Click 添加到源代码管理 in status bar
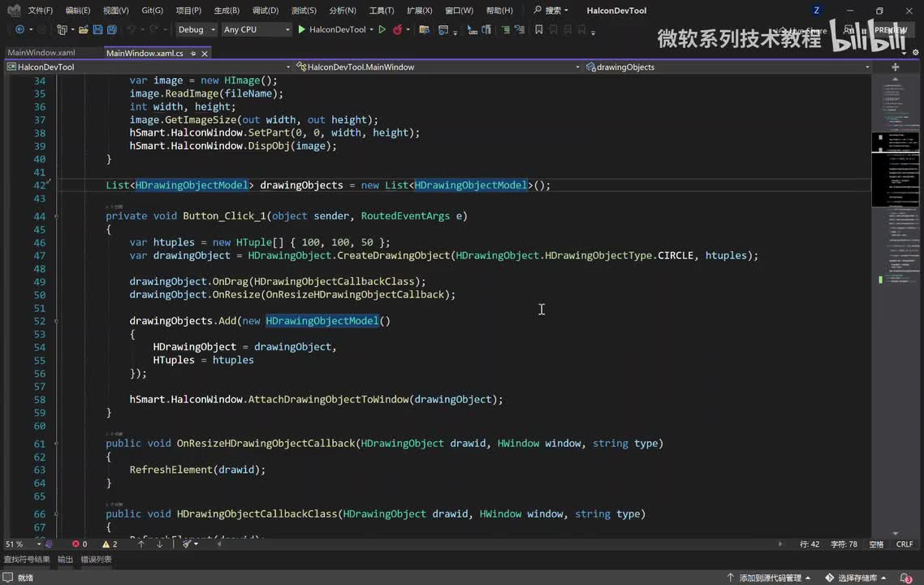Screen dimensions: 924x585 (x=769, y=578)
